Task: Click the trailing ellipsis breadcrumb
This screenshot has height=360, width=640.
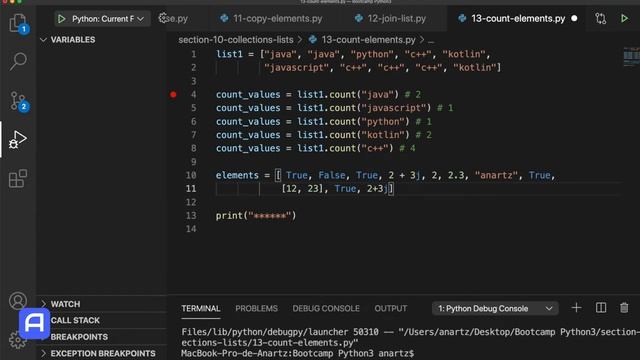Action: coord(431,40)
